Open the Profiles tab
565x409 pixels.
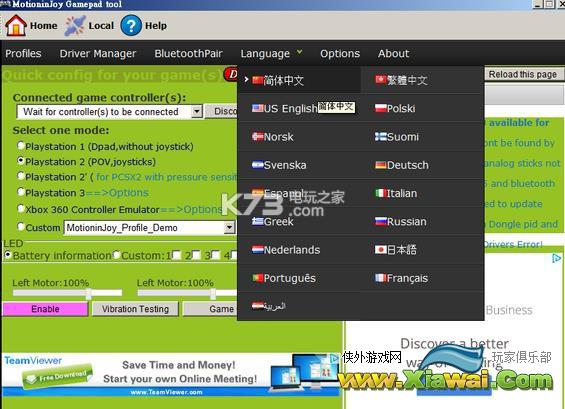(x=23, y=53)
